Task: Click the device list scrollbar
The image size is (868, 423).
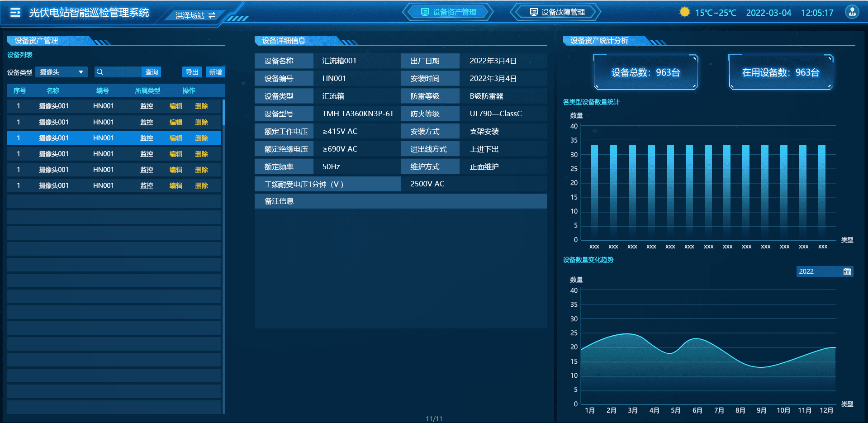Action: pyautogui.click(x=224, y=113)
